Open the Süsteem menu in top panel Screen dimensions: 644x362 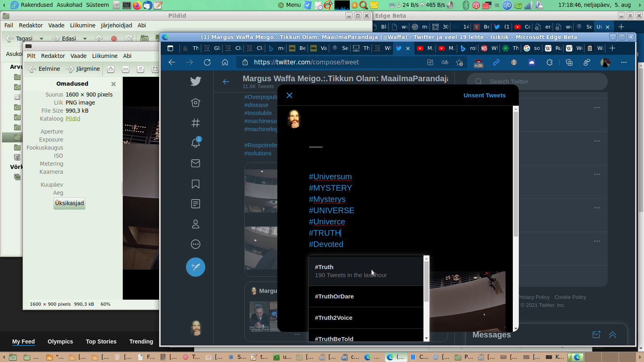pos(97,5)
